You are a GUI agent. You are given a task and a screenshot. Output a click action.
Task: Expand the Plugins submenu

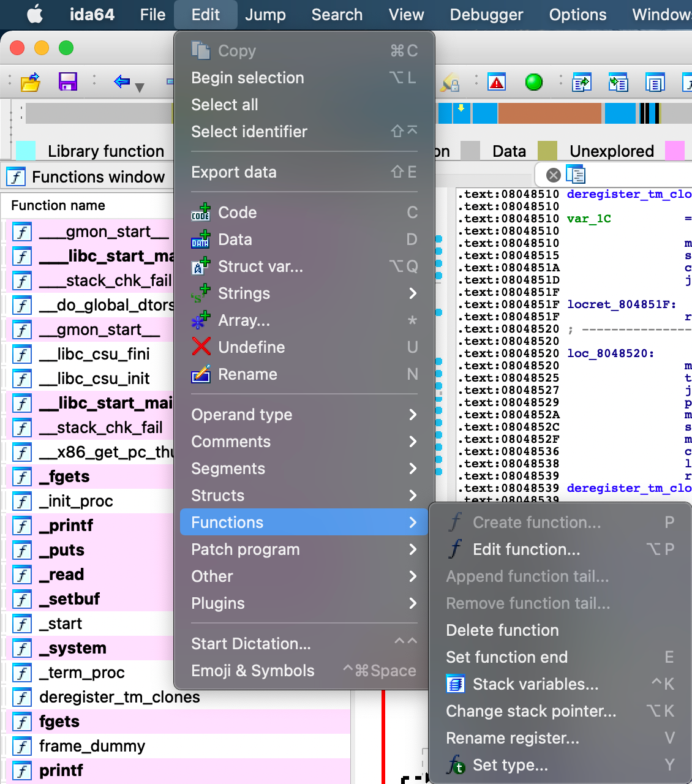click(x=304, y=603)
